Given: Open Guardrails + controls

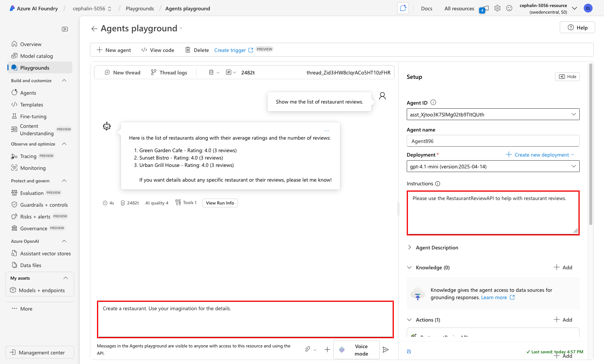Looking at the screenshot, I should [x=44, y=204].
